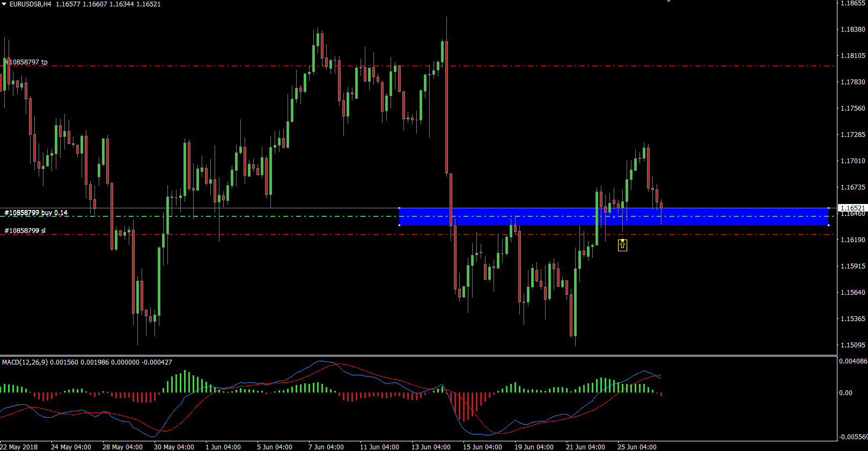Click the MACD(12,26,9) indicator label
868x451 pixels.
[x=25, y=362]
